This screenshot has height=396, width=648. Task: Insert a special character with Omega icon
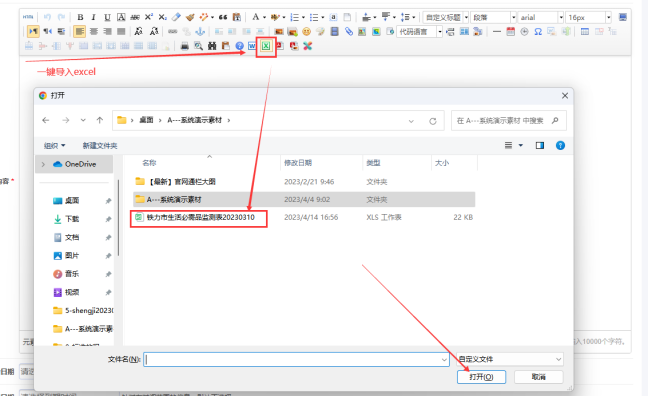tap(538, 31)
